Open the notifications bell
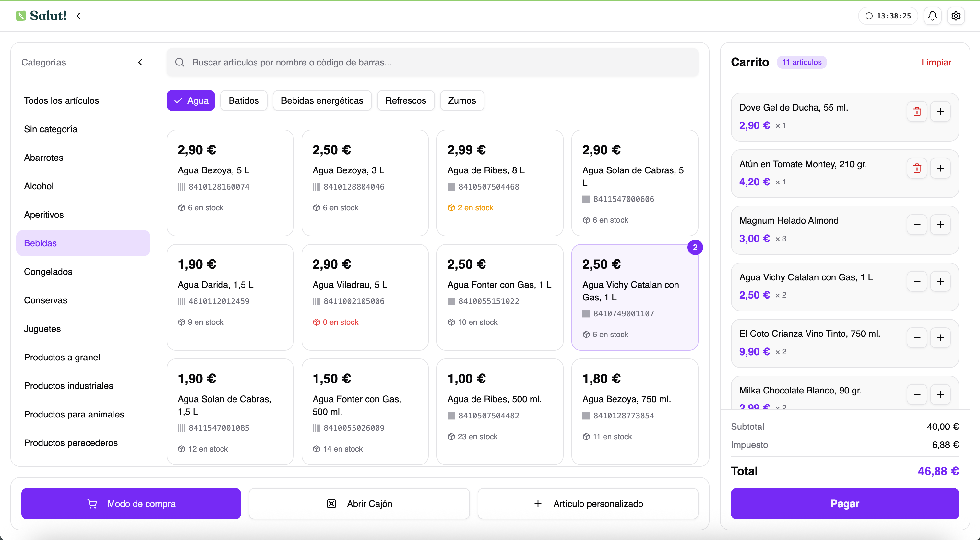 click(932, 16)
